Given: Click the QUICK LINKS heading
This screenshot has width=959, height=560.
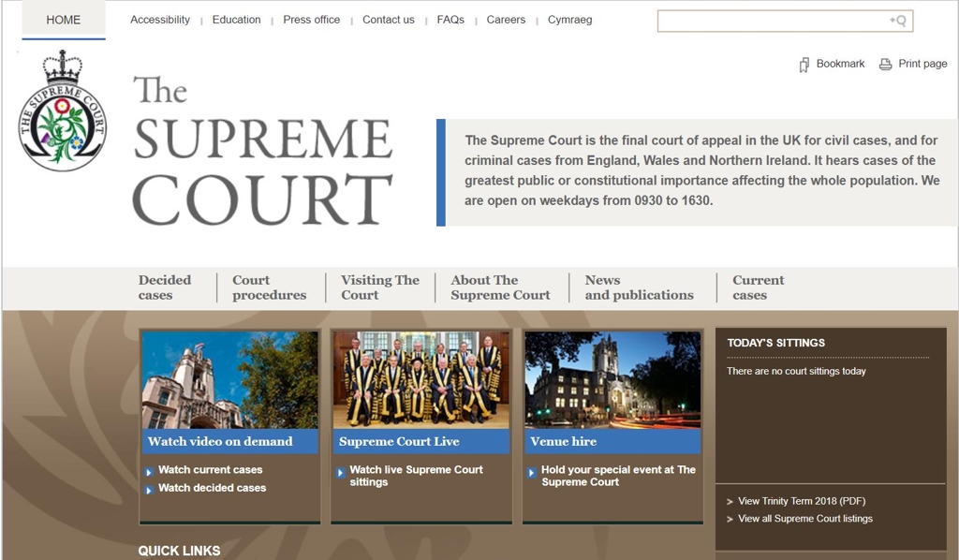Looking at the screenshot, I should click(x=179, y=551).
